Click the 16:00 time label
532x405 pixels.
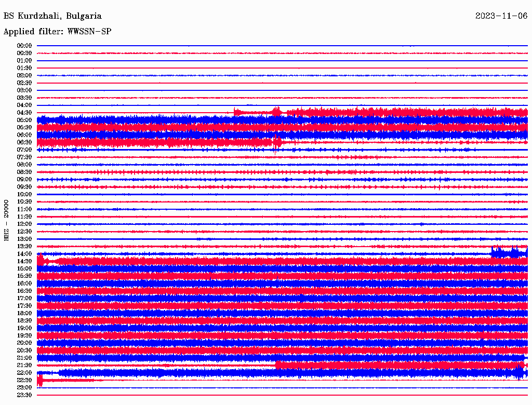[x=24, y=283]
